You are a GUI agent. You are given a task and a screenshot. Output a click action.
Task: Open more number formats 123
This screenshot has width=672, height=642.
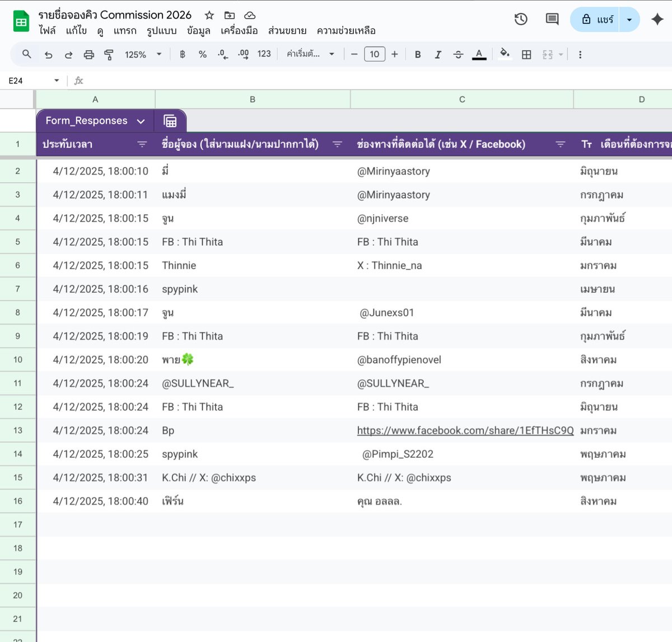pyautogui.click(x=264, y=54)
